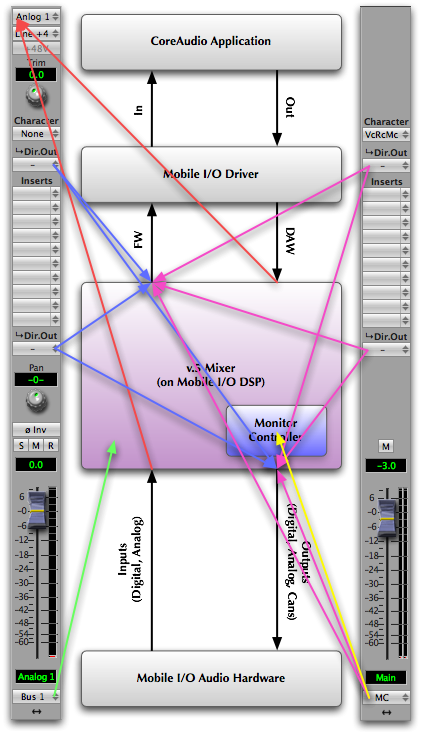Open the Line +4 input level dropdown
Image resolution: width=421 pixels, height=735 pixels.
(x=36, y=34)
